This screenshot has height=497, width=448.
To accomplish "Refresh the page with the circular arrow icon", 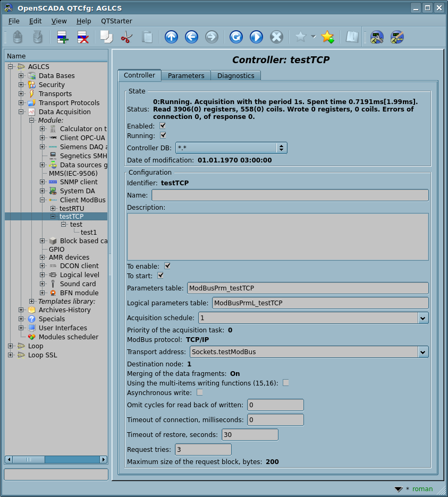I will (x=236, y=37).
